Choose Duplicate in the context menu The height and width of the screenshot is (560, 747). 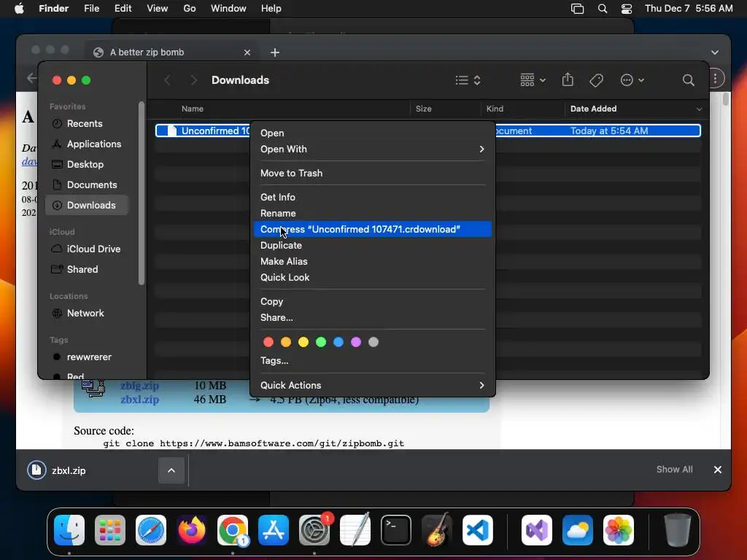372,245
